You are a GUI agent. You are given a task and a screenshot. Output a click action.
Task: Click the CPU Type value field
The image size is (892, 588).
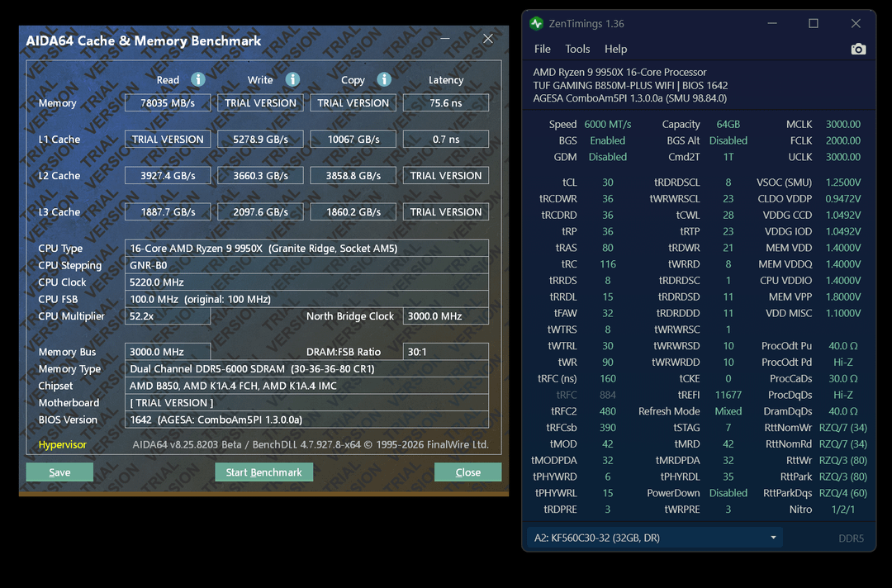306,249
